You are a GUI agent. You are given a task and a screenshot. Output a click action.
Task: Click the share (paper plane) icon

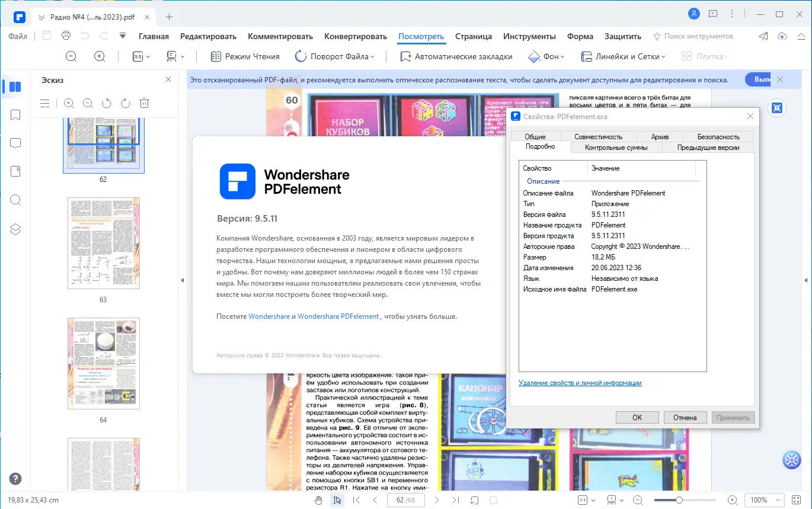763,36
